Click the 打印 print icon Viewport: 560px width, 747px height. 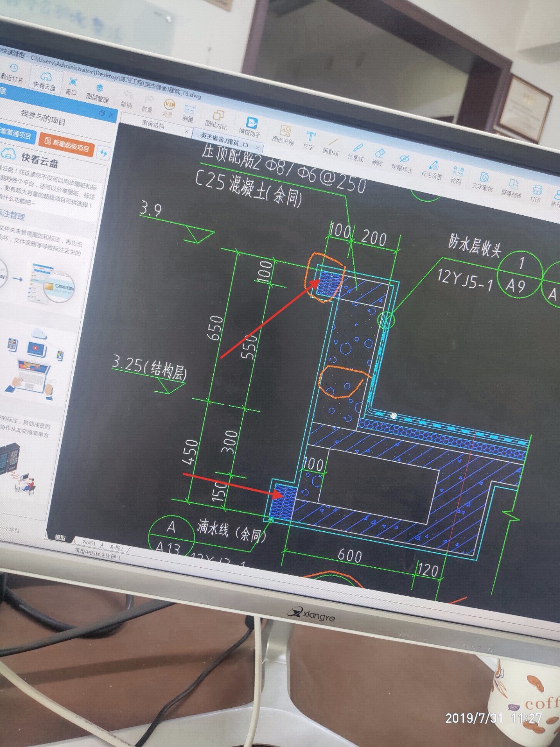tap(536, 194)
